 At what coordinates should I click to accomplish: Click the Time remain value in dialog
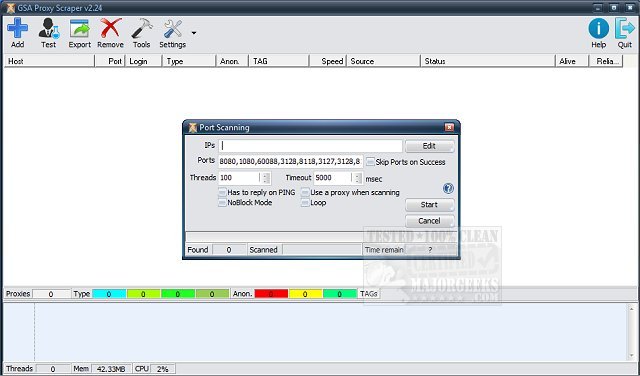[430, 250]
